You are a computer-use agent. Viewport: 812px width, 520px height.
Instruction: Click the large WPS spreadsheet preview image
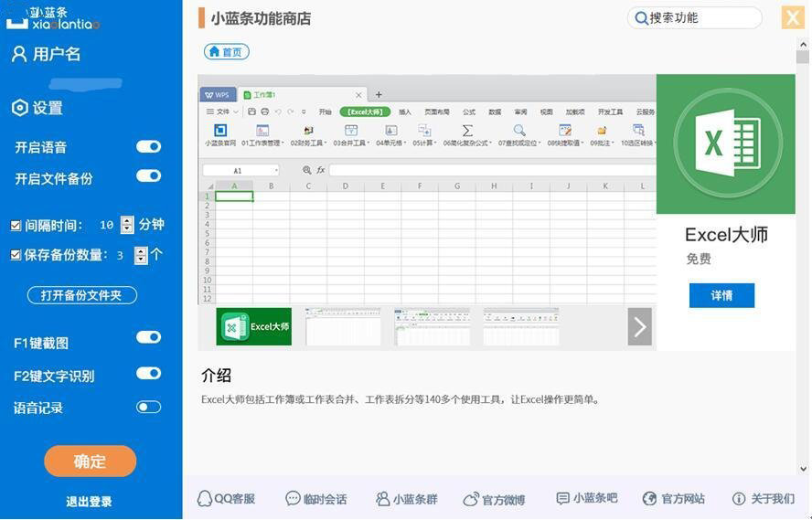[427, 189]
